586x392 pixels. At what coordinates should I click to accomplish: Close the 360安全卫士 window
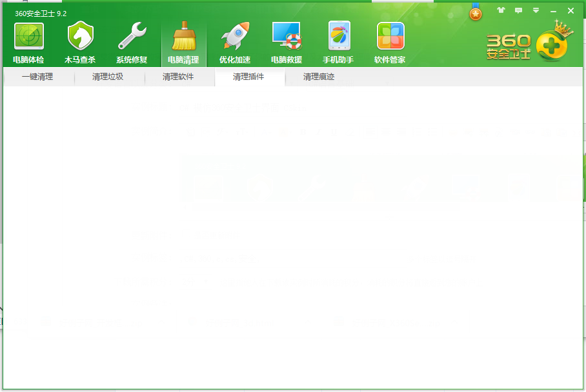tap(571, 11)
